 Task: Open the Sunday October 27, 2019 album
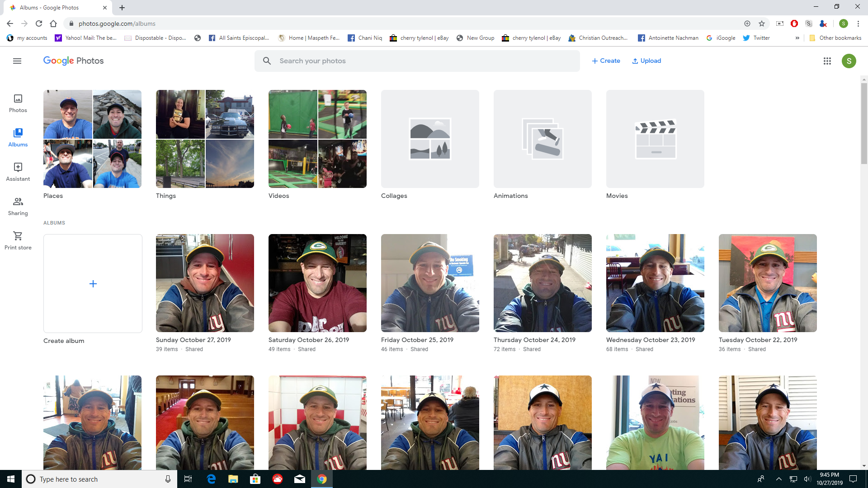point(205,283)
